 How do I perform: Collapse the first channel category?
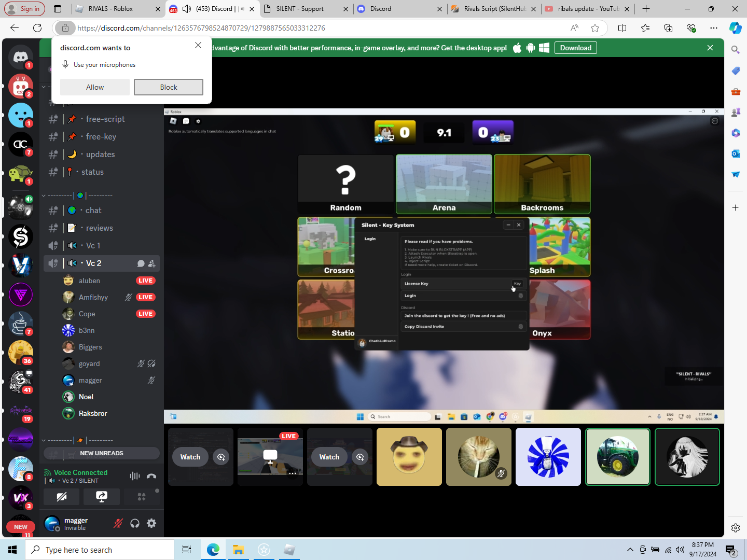tap(44, 87)
